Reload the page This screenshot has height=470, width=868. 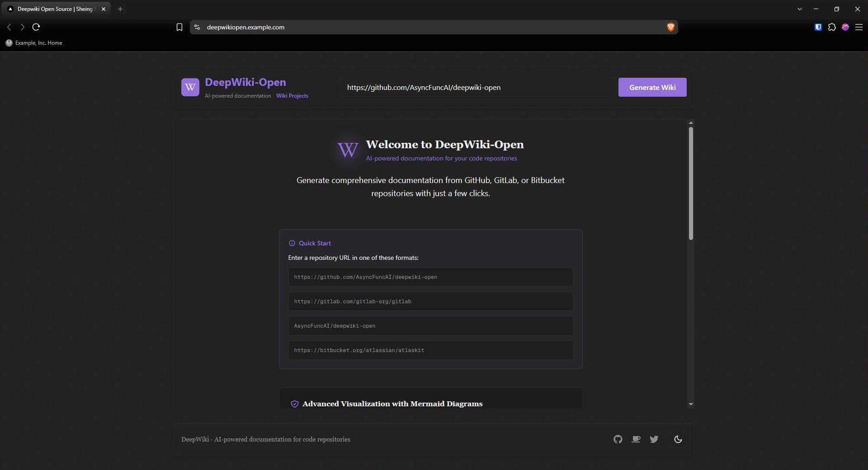pos(36,27)
